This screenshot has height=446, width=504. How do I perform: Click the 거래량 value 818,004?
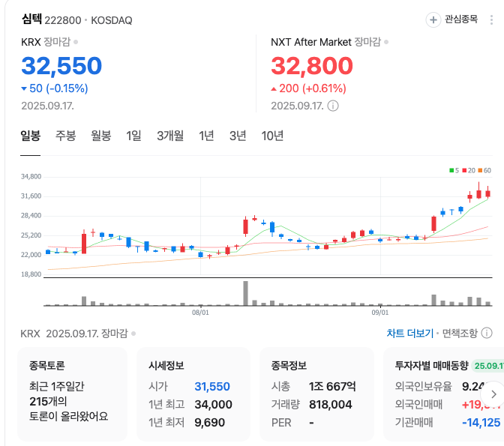coord(331,405)
